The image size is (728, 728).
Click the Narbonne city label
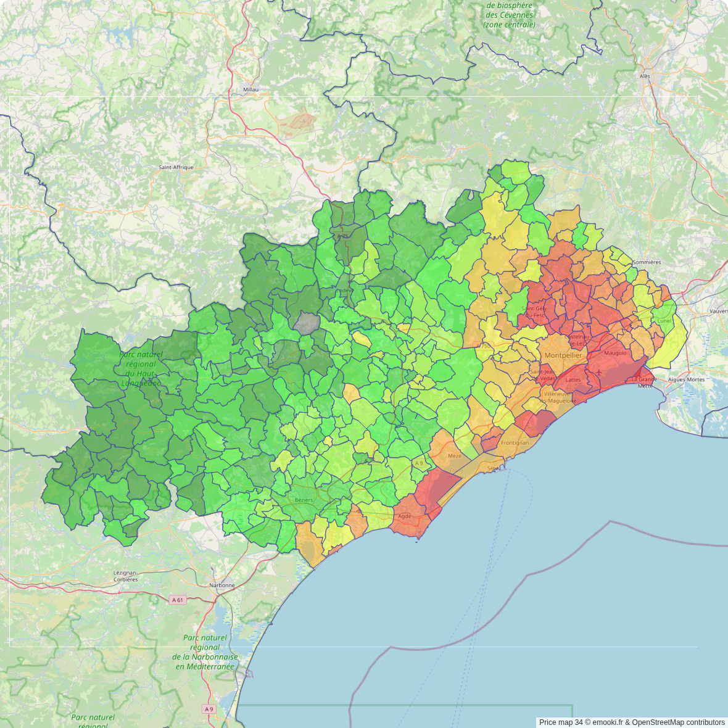point(222,585)
